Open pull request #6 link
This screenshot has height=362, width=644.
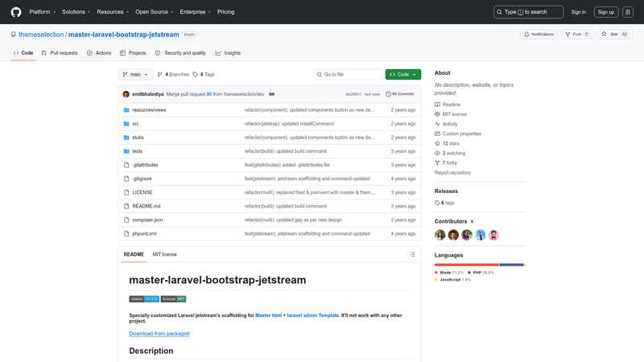coord(209,94)
